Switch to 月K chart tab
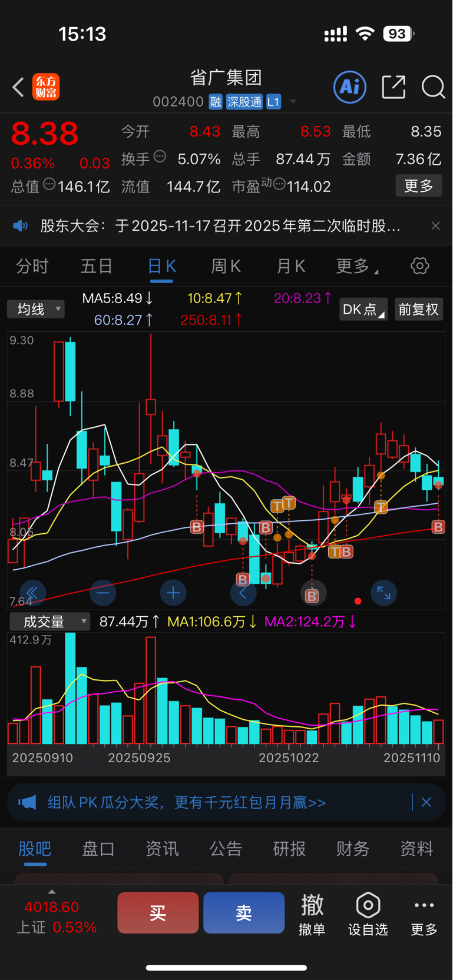Screen dimensions: 453x980 point(291,266)
